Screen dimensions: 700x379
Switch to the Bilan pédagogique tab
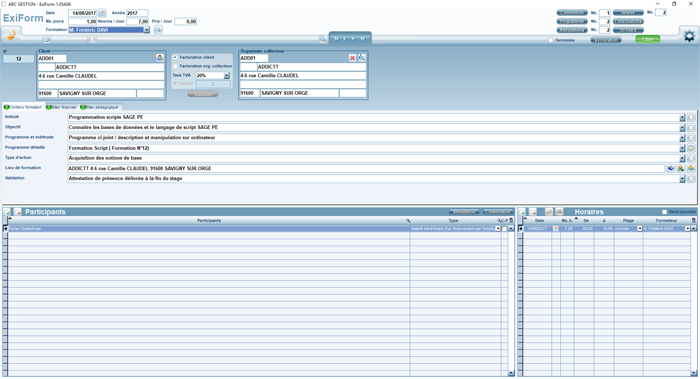pyautogui.click(x=99, y=107)
